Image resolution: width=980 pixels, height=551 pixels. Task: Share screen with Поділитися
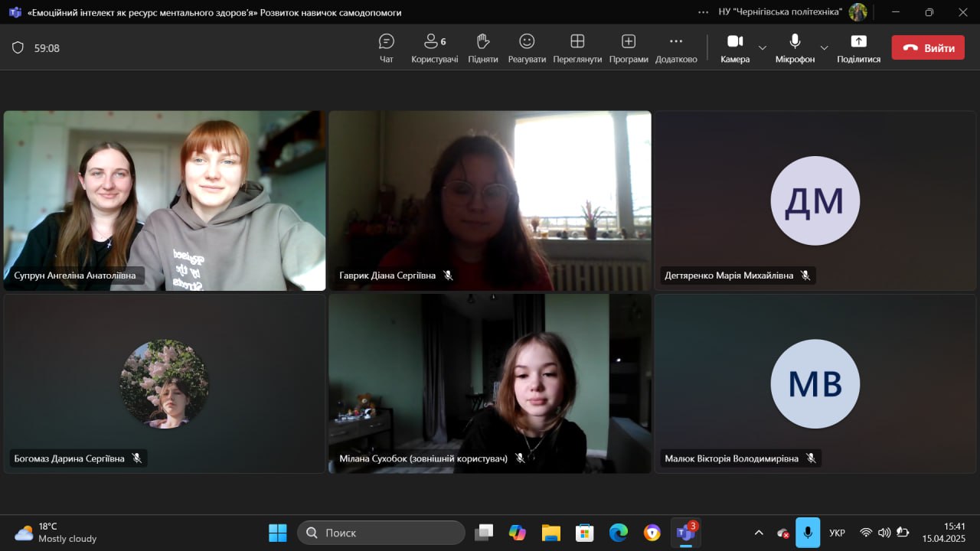[x=858, y=47]
